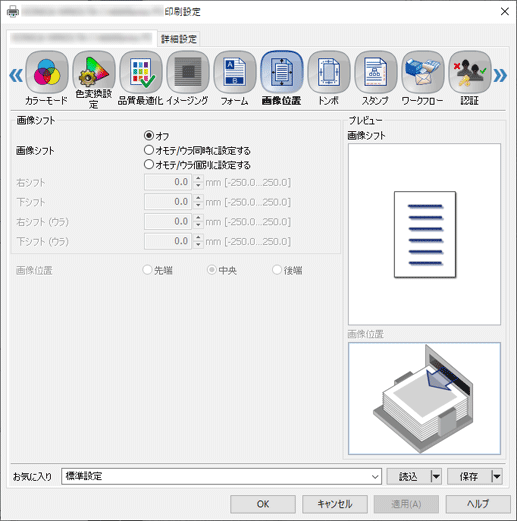
Task: Expand the 読込 button arrow menu
Action: (436, 476)
